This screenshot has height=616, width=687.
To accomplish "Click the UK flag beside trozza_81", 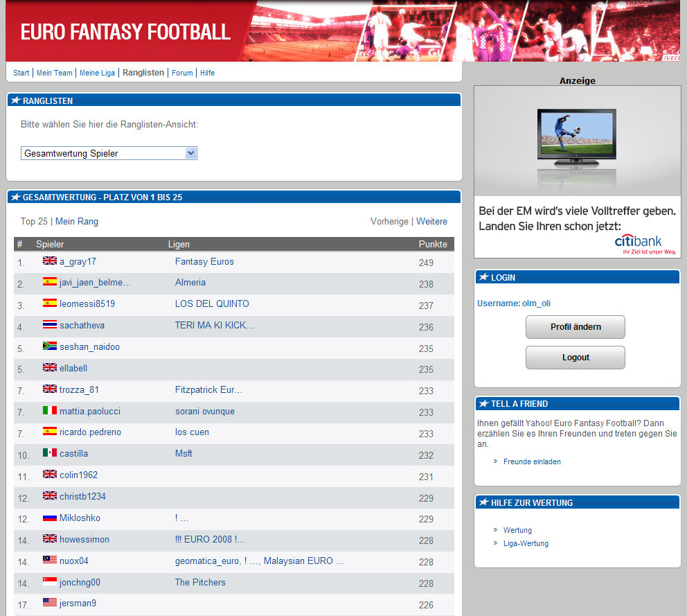I will tap(50, 389).
